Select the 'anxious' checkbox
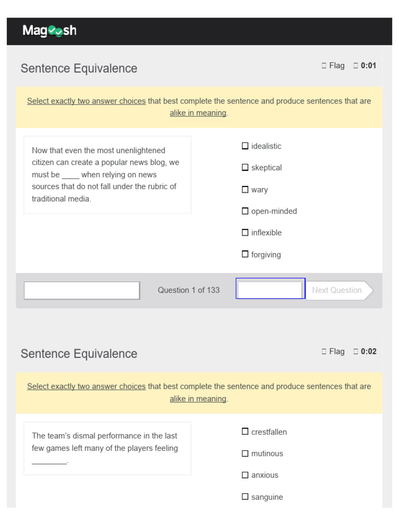Screen dimensions: 399x532 click(245, 475)
